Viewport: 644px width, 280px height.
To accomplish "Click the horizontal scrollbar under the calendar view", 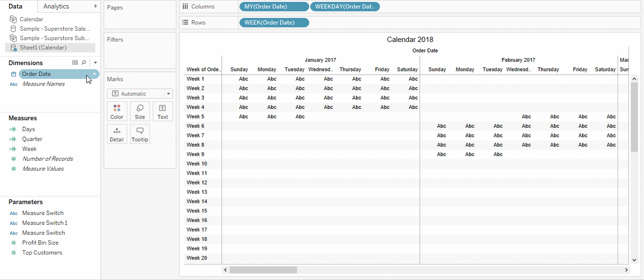I will 264,270.
